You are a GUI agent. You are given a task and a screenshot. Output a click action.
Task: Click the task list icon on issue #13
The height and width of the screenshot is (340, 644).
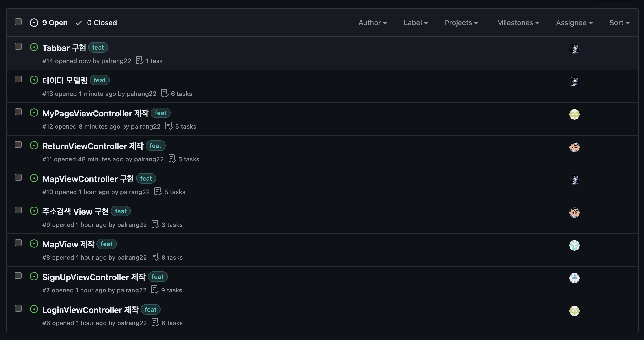pos(164,93)
